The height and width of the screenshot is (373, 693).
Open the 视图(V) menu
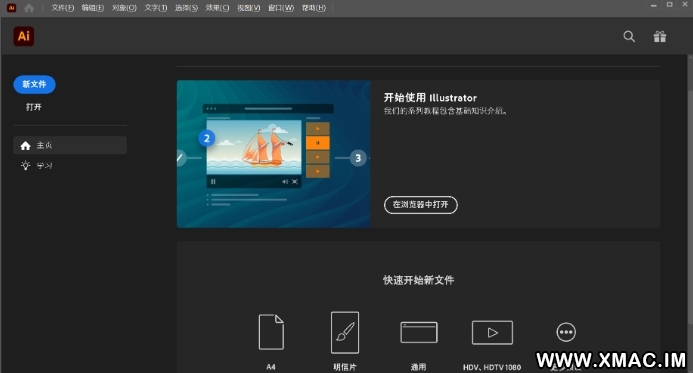(248, 8)
